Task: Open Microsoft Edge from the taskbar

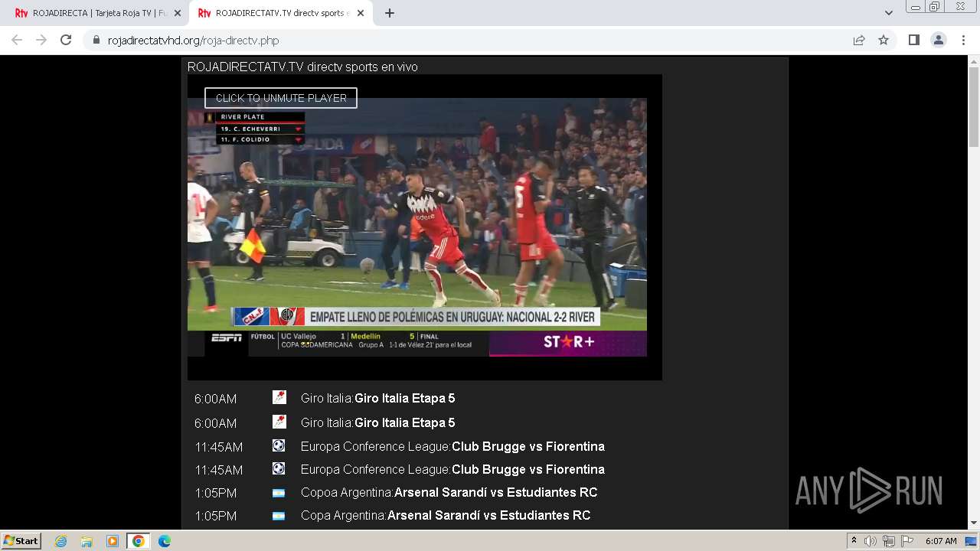Action: pyautogui.click(x=165, y=541)
